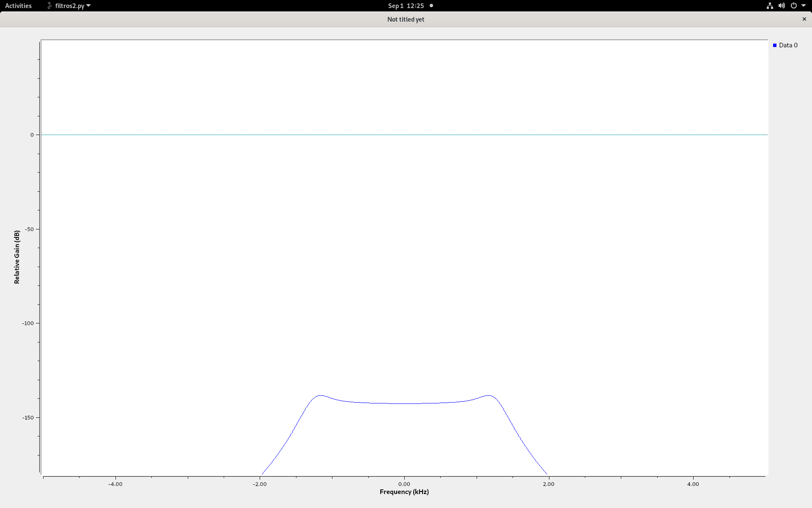Open the filtros2.py application menu
Image resolution: width=812 pixels, height=508 pixels.
pos(69,6)
